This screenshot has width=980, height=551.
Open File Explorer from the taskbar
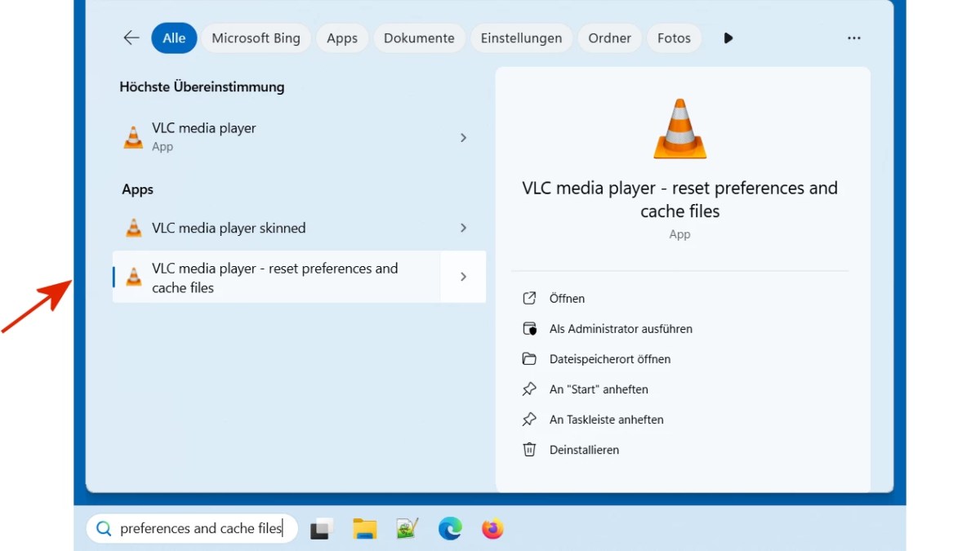(x=364, y=529)
